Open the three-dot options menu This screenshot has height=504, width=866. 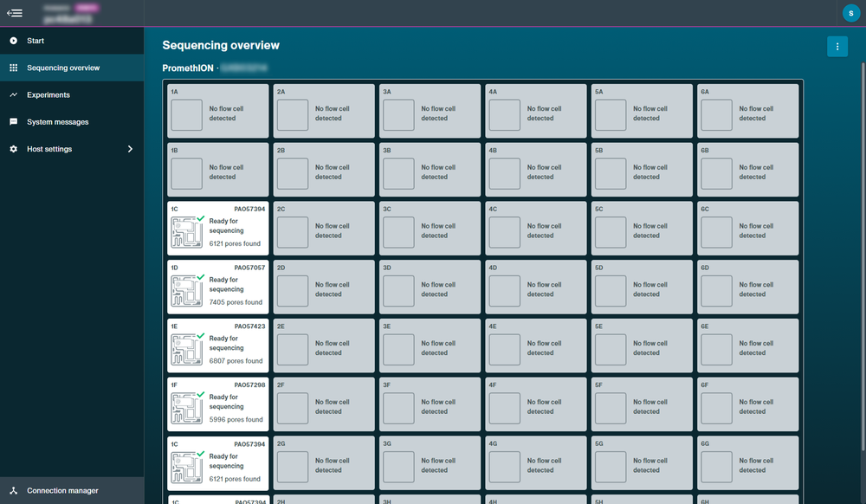(837, 47)
